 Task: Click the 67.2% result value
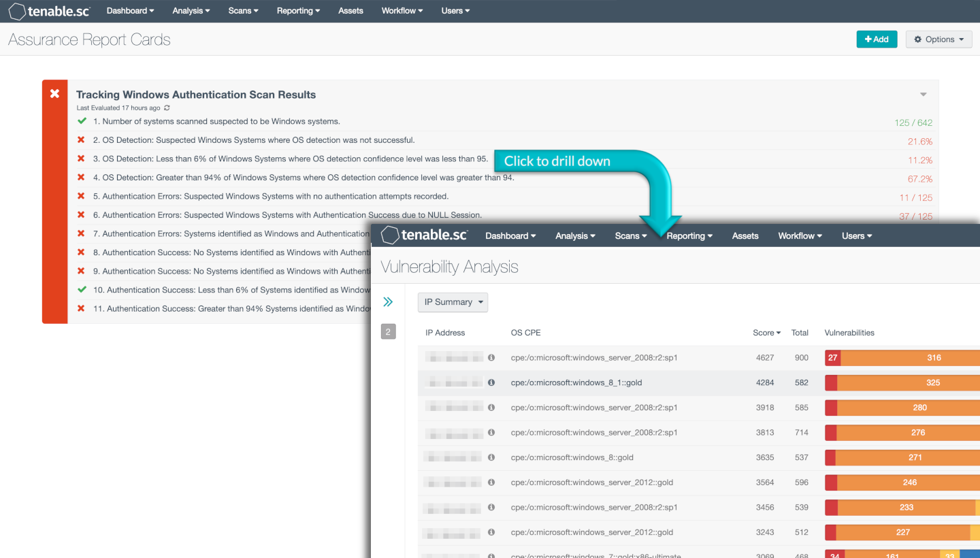point(920,179)
